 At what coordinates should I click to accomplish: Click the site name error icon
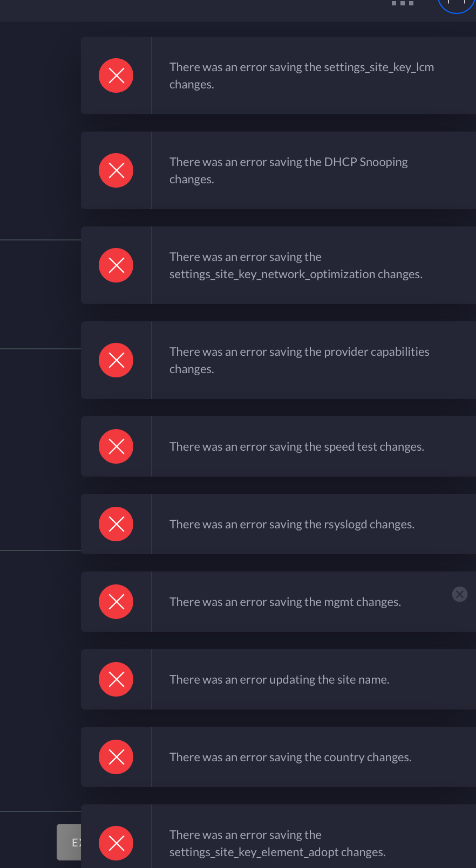point(116,679)
